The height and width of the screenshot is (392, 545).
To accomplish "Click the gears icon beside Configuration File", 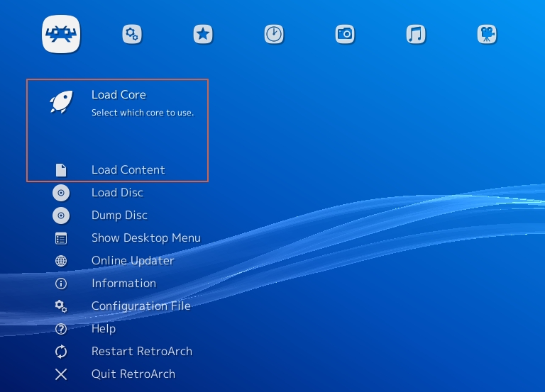I will coord(61,306).
